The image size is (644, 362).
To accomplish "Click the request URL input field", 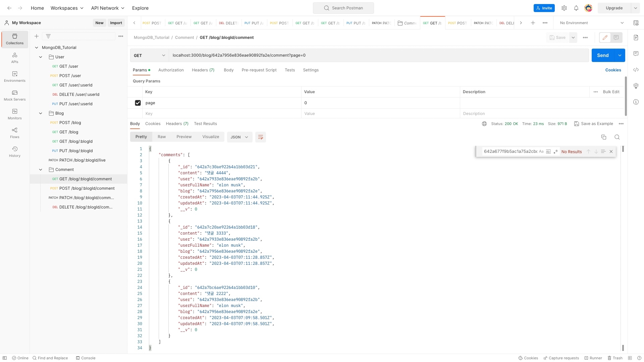I will 379,55.
